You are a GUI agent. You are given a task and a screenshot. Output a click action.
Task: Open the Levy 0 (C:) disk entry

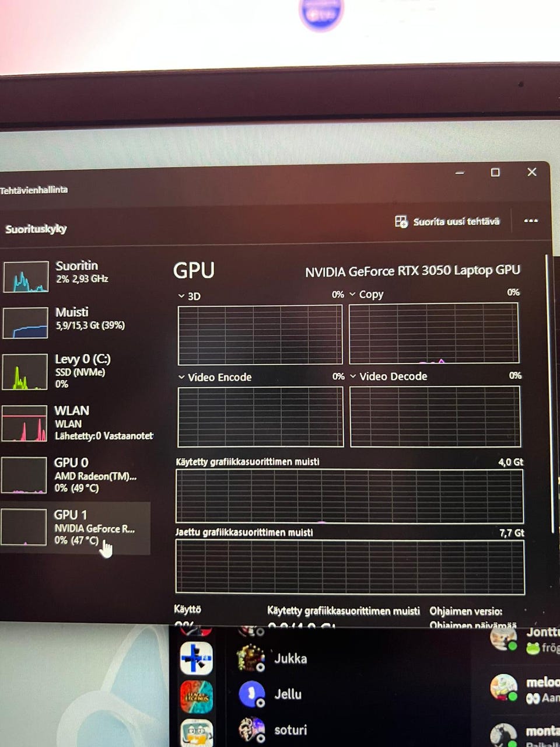coord(76,371)
